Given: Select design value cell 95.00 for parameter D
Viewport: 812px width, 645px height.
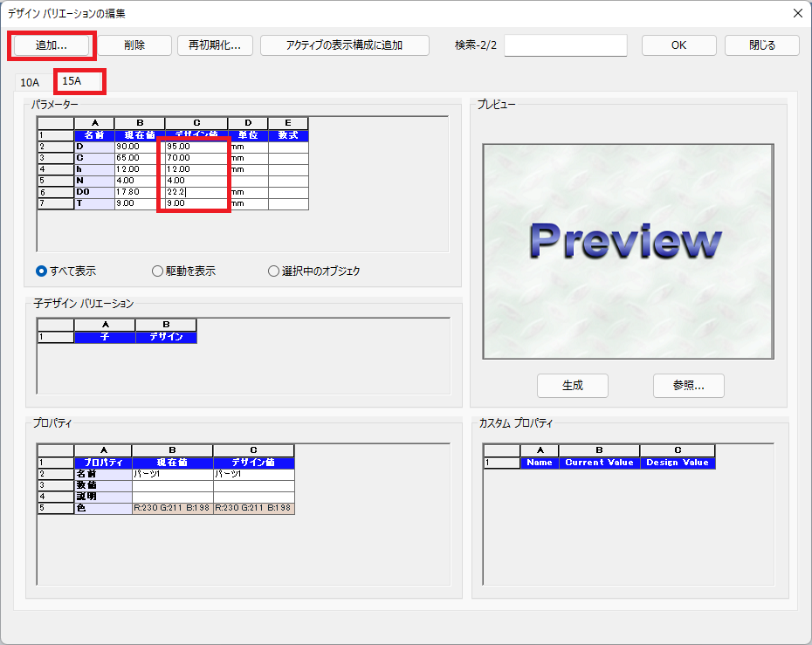Looking at the screenshot, I should tap(196, 147).
